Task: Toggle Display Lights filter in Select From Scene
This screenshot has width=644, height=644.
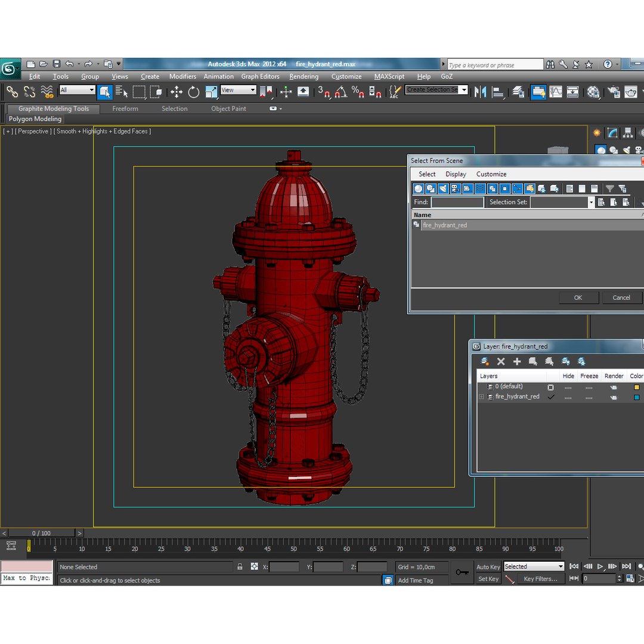Action: pos(442,188)
